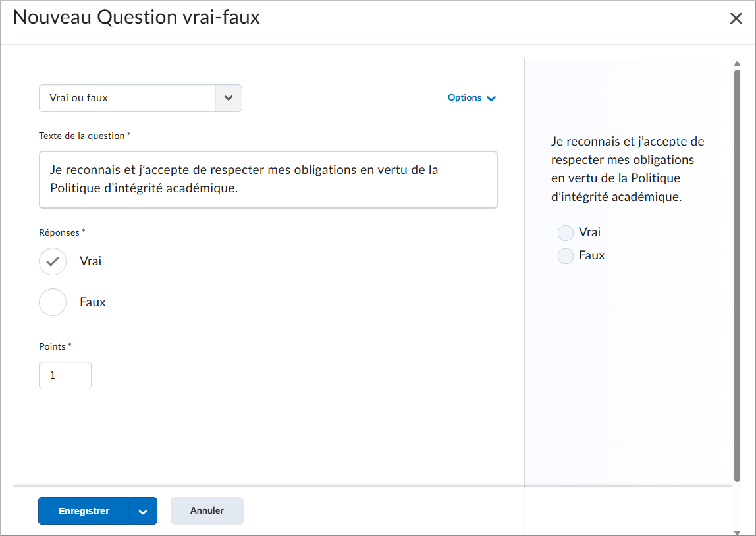Choose Vrai in the question preview panel

[565, 232]
